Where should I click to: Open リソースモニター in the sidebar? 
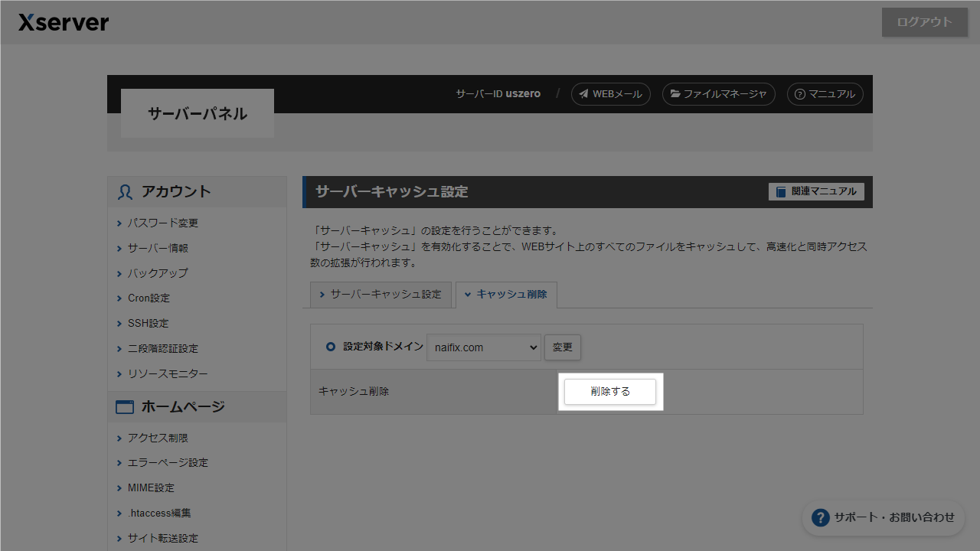pyautogui.click(x=168, y=374)
